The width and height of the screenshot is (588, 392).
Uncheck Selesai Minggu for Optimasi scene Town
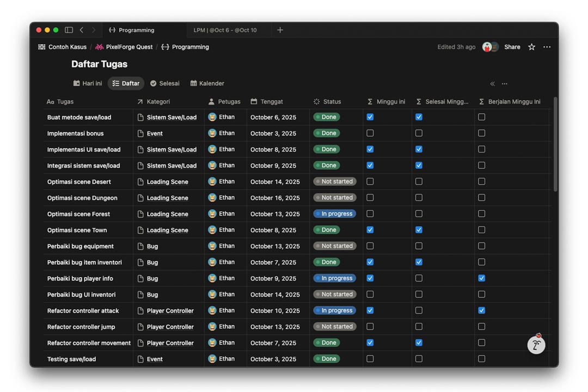click(x=419, y=230)
